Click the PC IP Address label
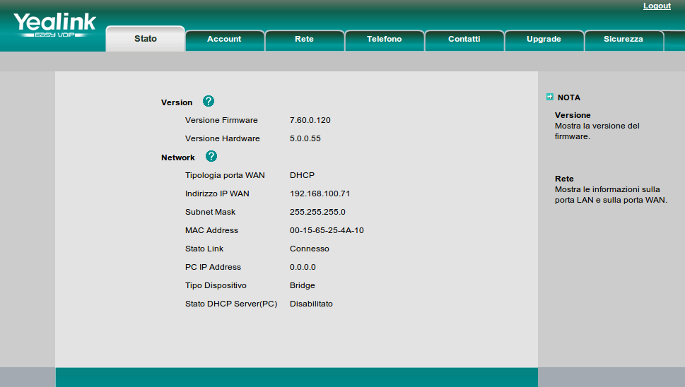 213,267
